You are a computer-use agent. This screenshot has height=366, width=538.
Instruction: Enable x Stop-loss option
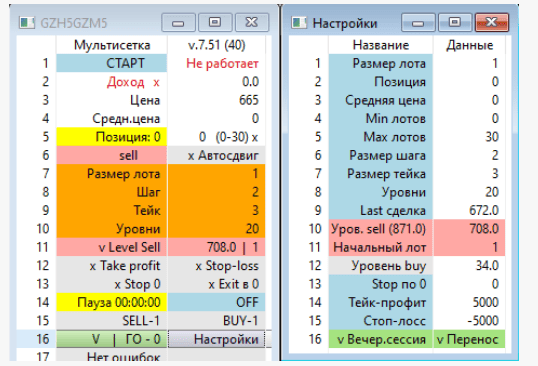click(217, 265)
